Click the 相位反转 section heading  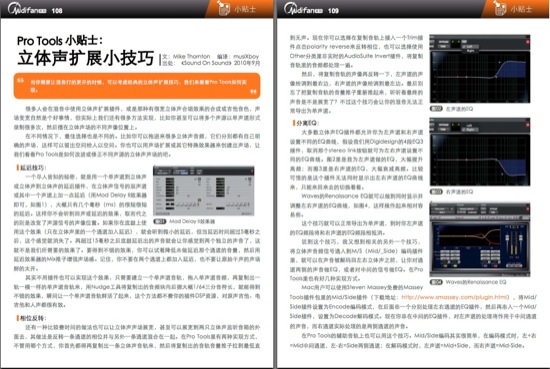tap(31, 318)
